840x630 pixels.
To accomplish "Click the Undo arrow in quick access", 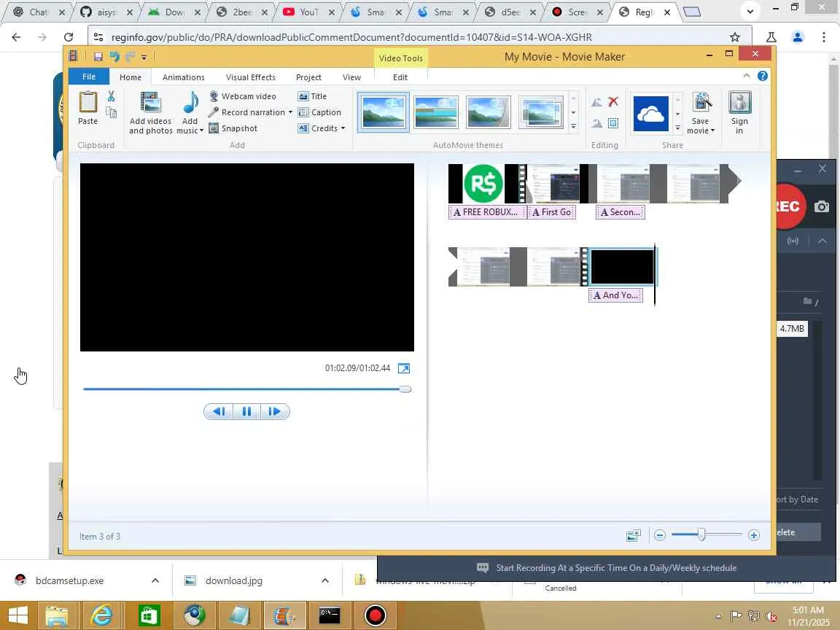I will pyautogui.click(x=114, y=56).
